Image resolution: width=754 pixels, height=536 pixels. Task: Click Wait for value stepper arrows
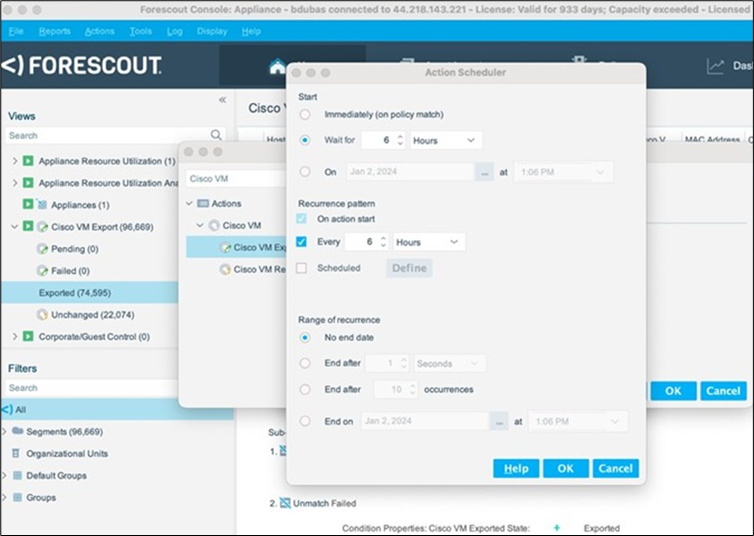pos(400,140)
